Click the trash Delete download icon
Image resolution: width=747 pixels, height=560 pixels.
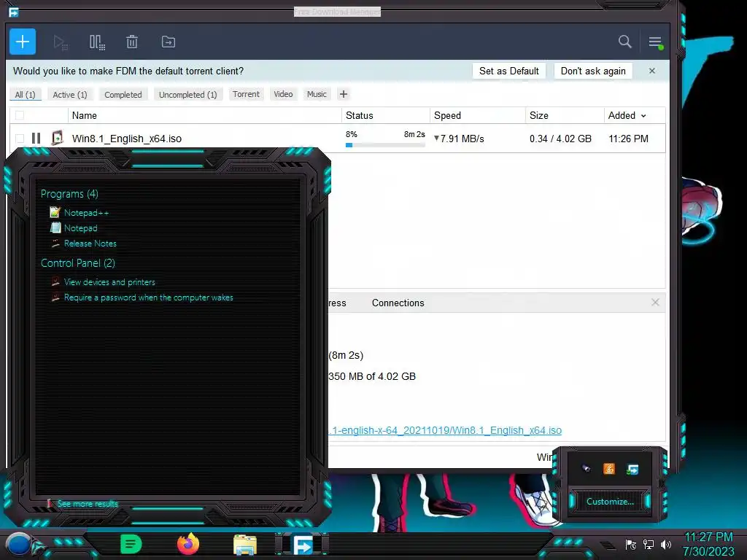pos(132,42)
